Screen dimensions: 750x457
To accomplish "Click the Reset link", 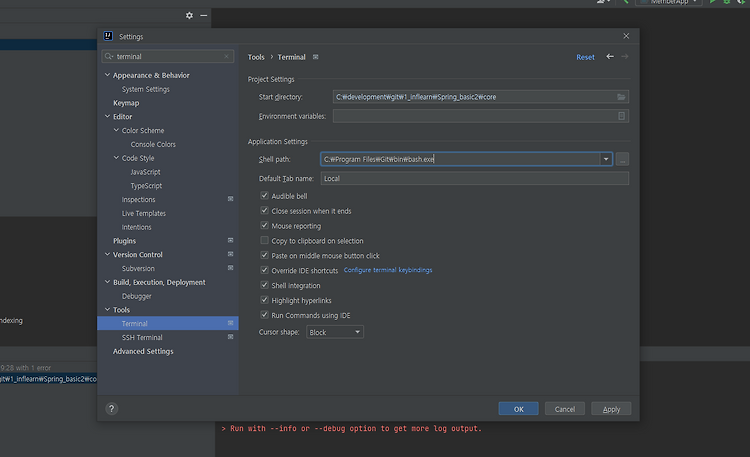I will click(585, 57).
